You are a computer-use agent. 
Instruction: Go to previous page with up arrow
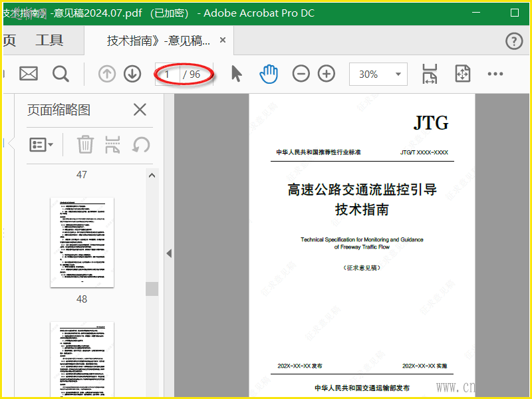pyautogui.click(x=107, y=74)
